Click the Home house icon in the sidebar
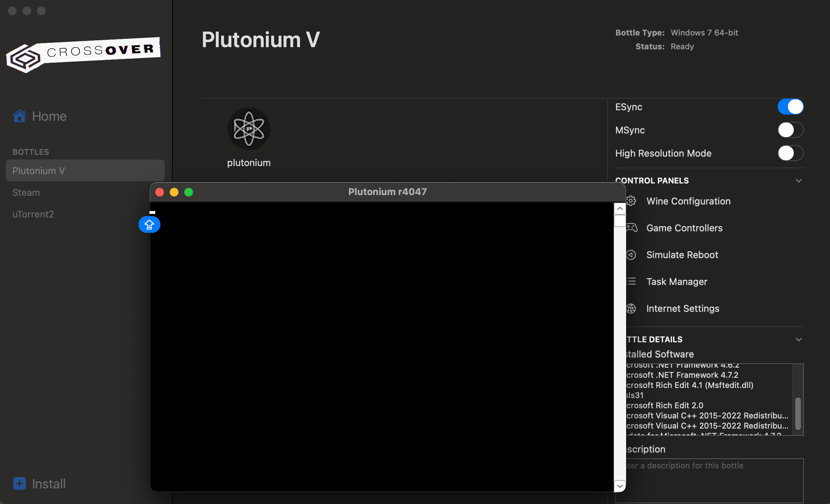Screen dimensions: 830x504 20,116
